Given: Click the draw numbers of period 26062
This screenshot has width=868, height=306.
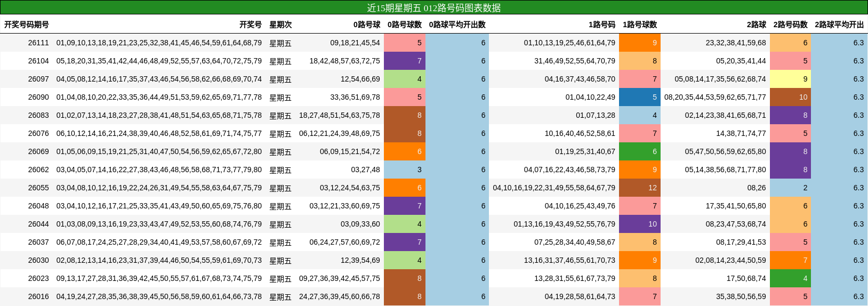Looking at the screenshot, I should [x=159, y=170].
